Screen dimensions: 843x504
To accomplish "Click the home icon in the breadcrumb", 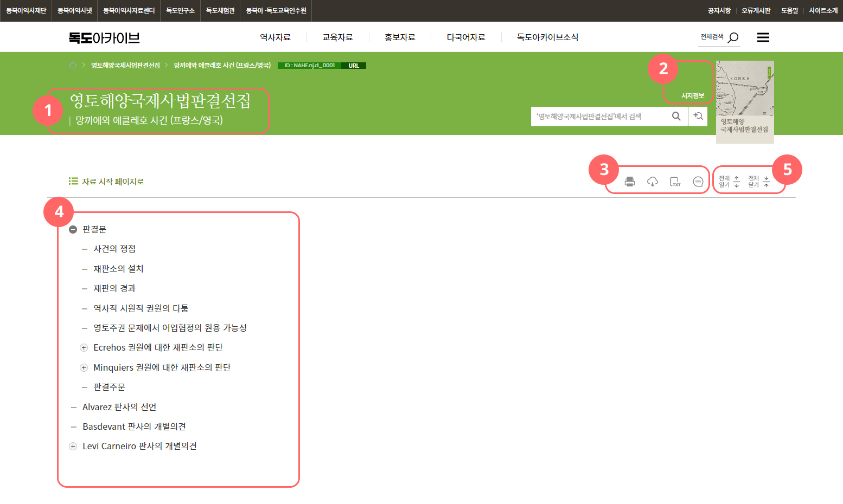I will coord(73,64).
